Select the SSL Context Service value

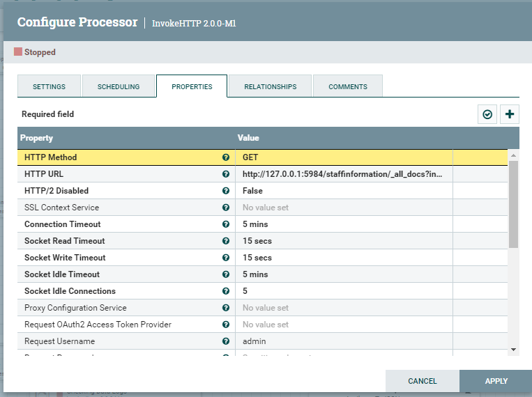click(x=343, y=208)
